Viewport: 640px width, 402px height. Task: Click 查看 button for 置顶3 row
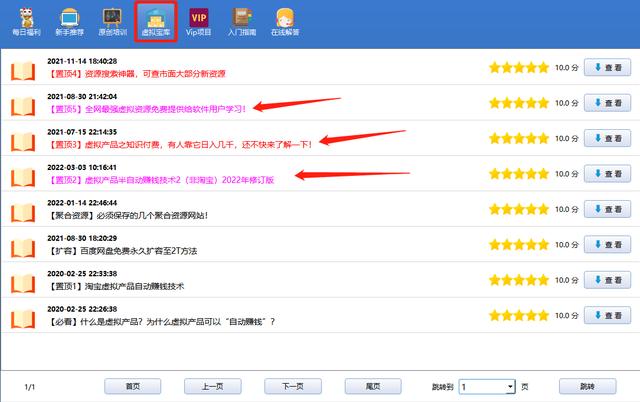607,138
